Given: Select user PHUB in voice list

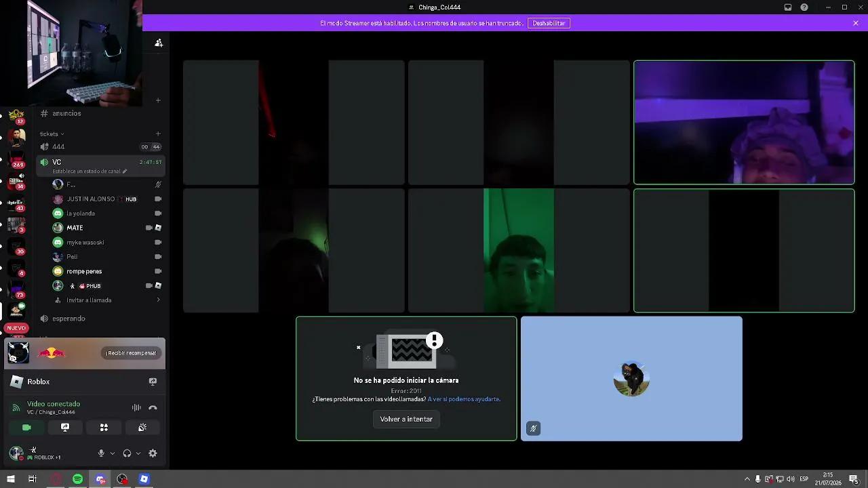Looking at the screenshot, I should 107,286.
